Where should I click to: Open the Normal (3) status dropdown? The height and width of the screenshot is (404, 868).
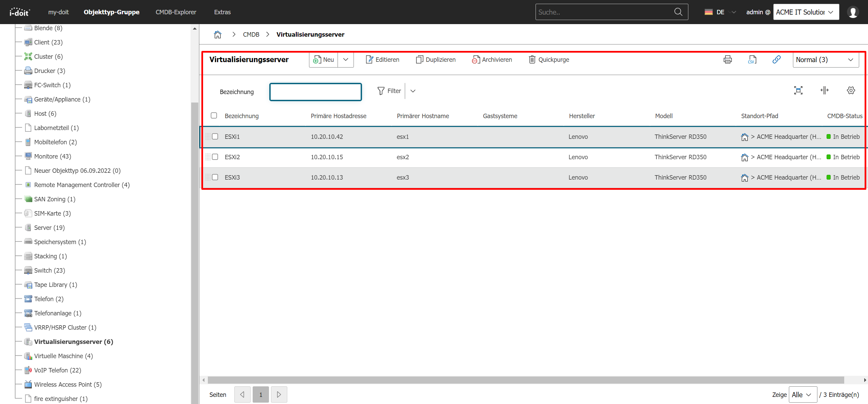point(826,60)
